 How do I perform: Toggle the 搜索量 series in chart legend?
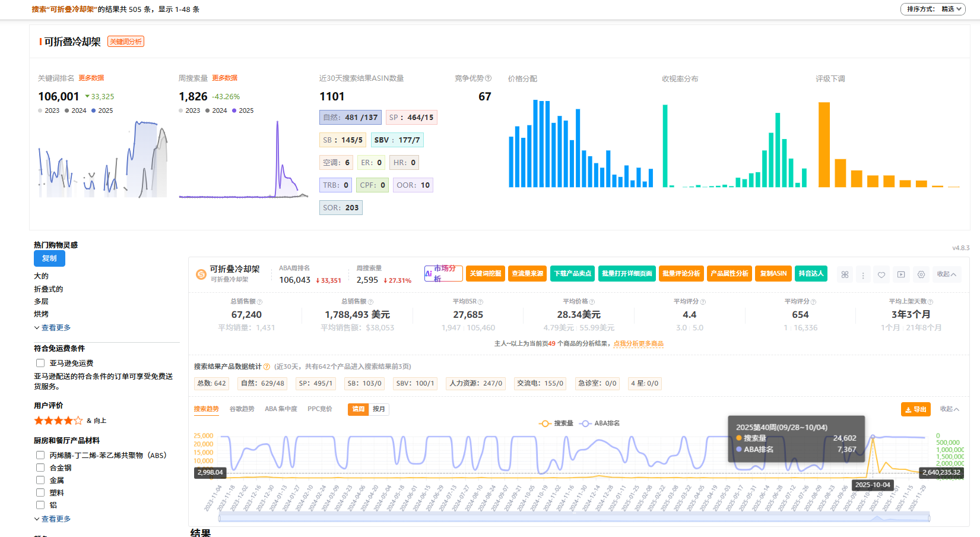pyautogui.click(x=556, y=423)
